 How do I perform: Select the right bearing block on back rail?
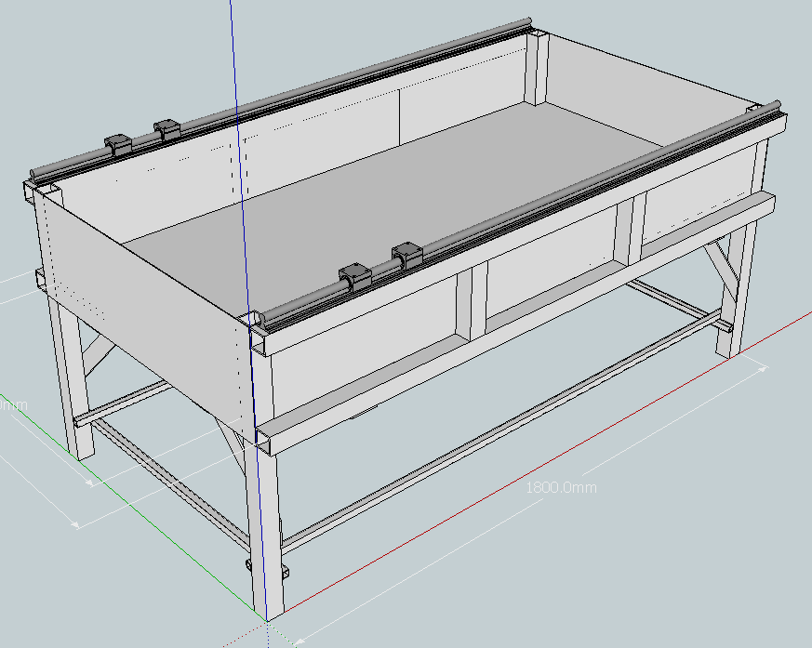[x=166, y=127]
